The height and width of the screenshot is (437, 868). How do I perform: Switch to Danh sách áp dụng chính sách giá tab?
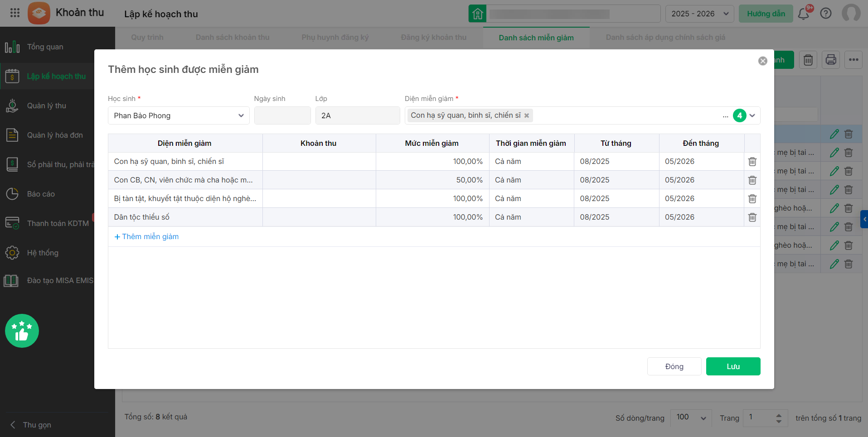point(665,38)
